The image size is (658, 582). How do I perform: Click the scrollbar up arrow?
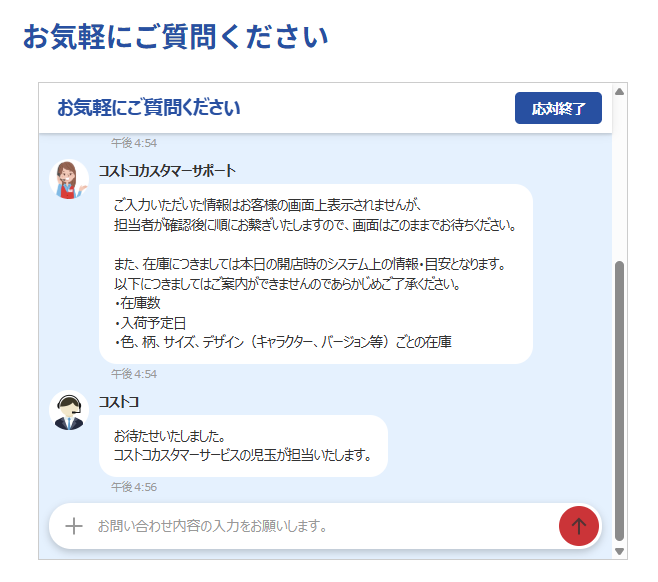(x=619, y=92)
